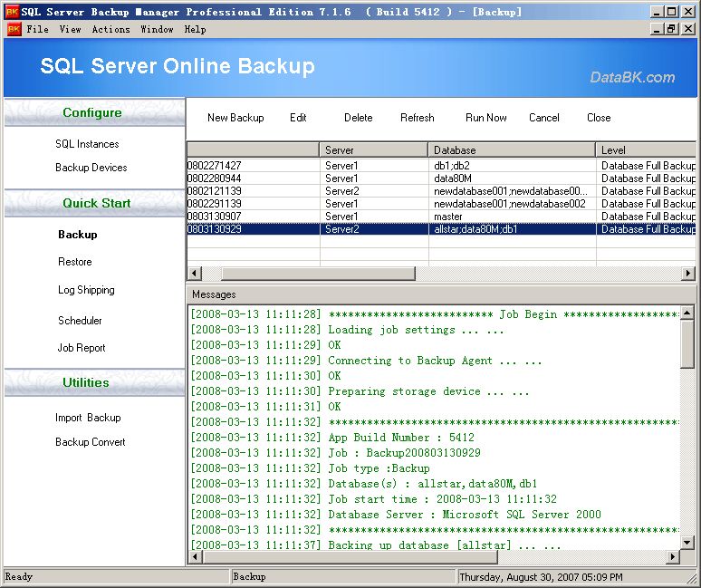Go to SQL Instances configuration
This screenshot has width=701, height=588.
(87, 144)
